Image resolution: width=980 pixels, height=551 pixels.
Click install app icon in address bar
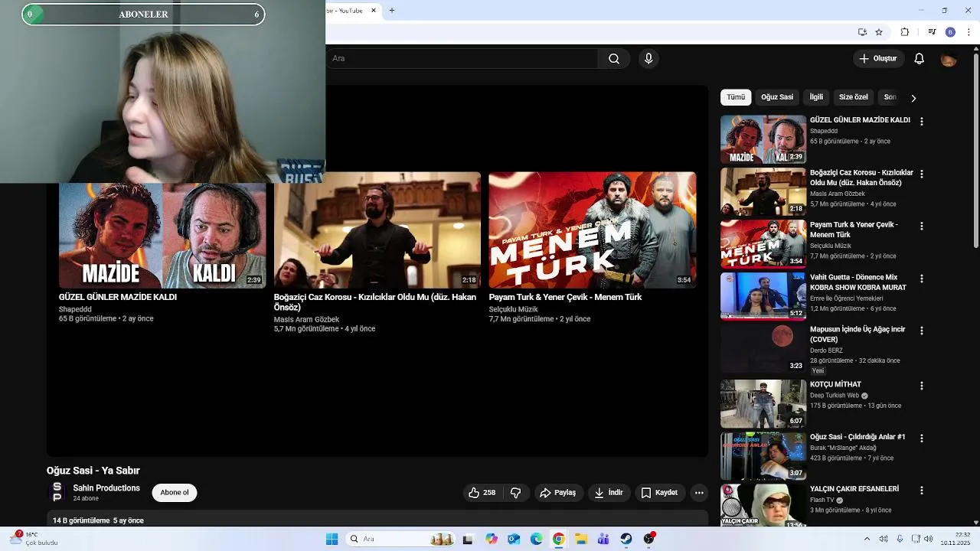coord(862,32)
